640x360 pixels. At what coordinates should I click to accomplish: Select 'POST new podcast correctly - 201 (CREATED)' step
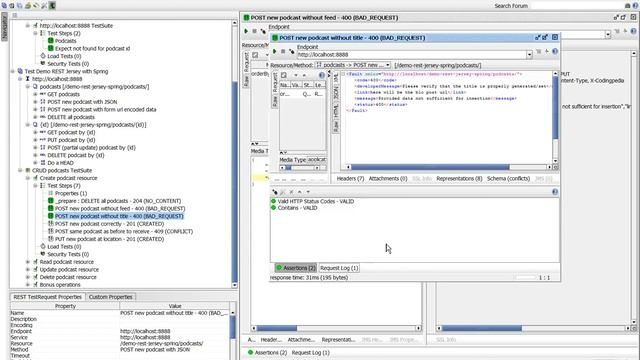click(109, 224)
